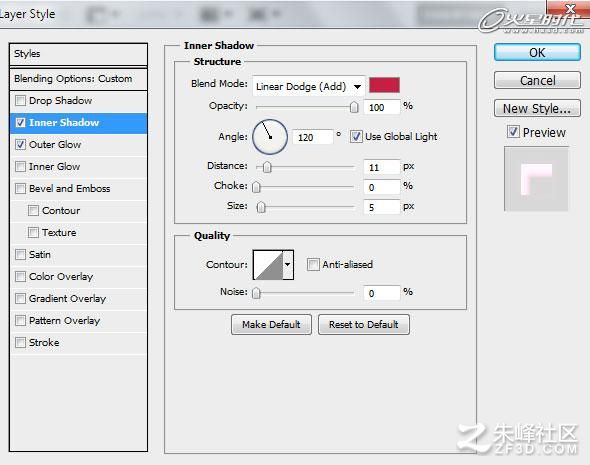Click the Distance value input field
The height and width of the screenshot is (465, 590).
tap(381, 167)
